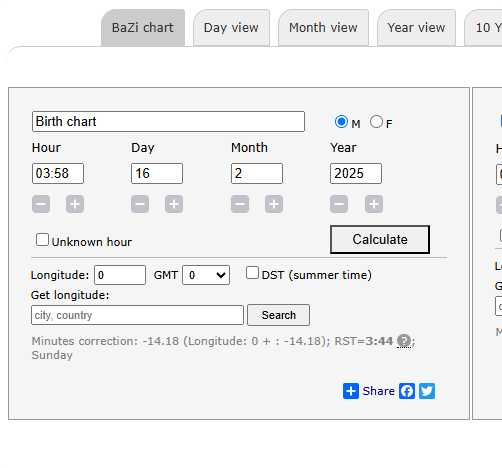Toggle the DST summer time checkbox
The image size is (502, 468).
coord(252,273)
